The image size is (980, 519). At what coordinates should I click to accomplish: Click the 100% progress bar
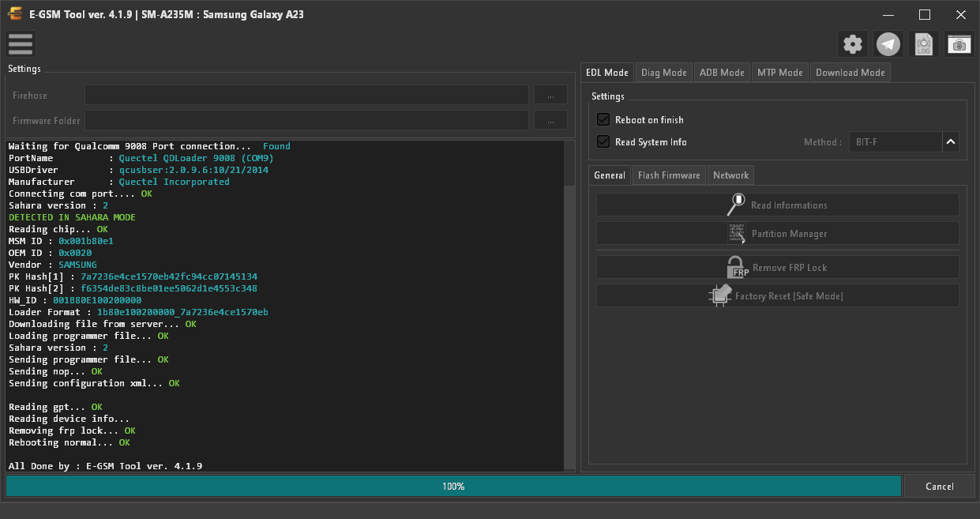pos(453,486)
